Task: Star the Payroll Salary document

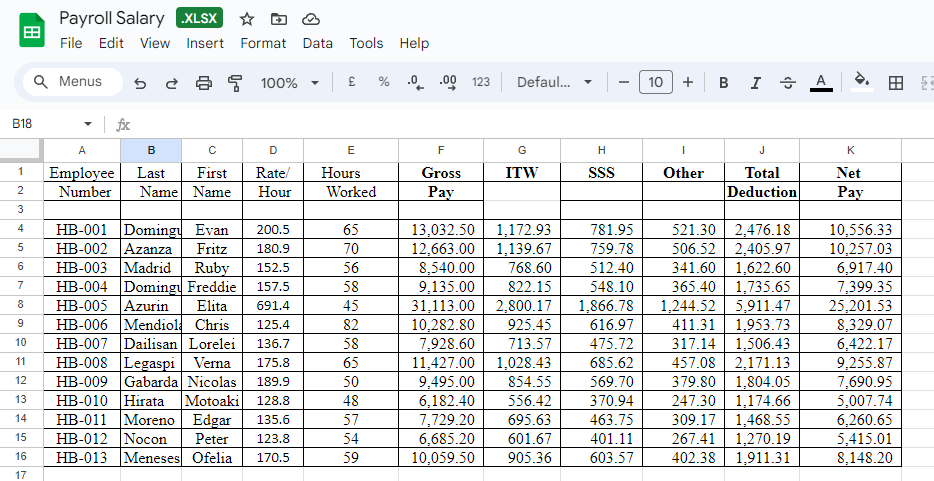Action: click(247, 19)
